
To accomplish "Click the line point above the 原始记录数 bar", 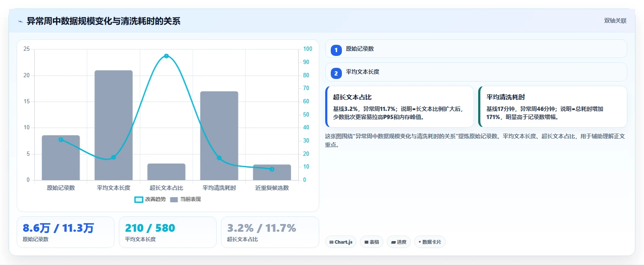I will click(x=61, y=140).
